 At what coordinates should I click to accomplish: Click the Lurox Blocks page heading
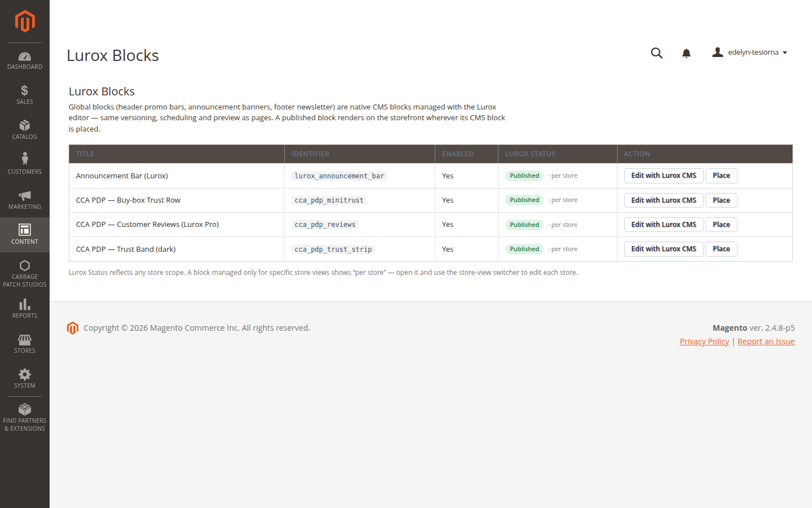[113, 55]
